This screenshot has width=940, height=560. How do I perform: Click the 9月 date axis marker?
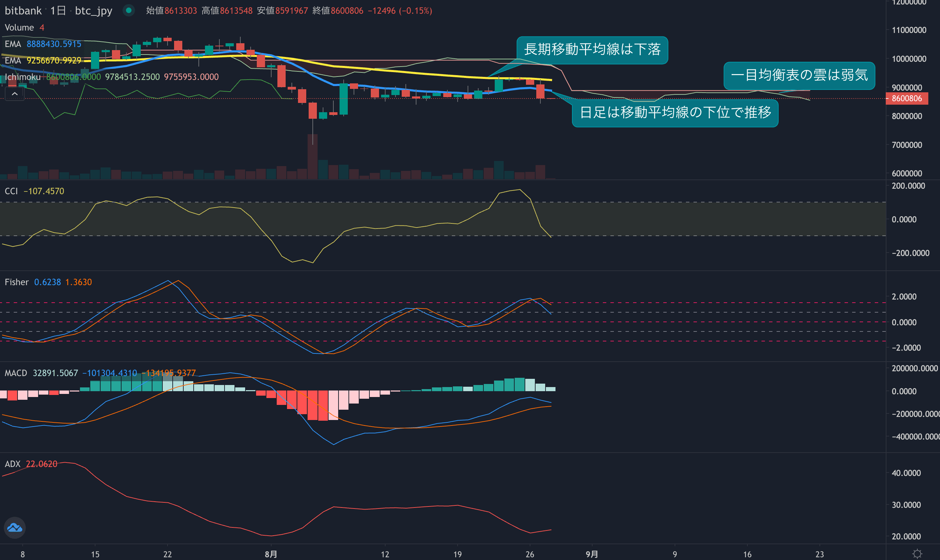point(592,554)
